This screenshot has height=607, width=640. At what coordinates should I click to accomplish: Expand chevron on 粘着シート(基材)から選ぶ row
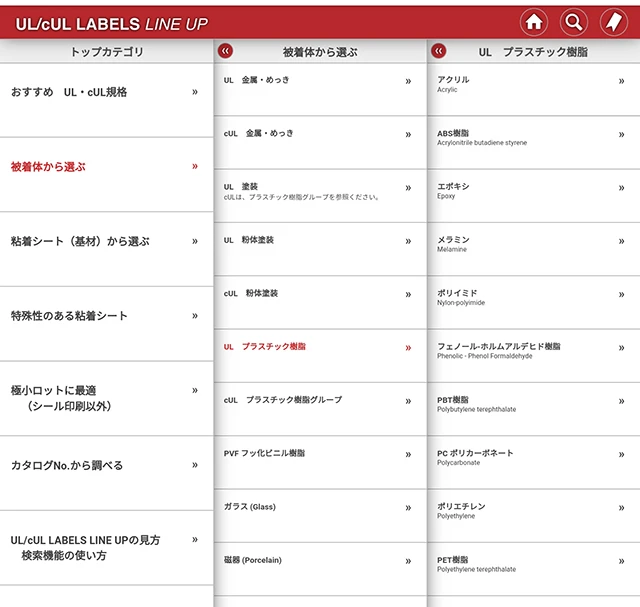195,241
